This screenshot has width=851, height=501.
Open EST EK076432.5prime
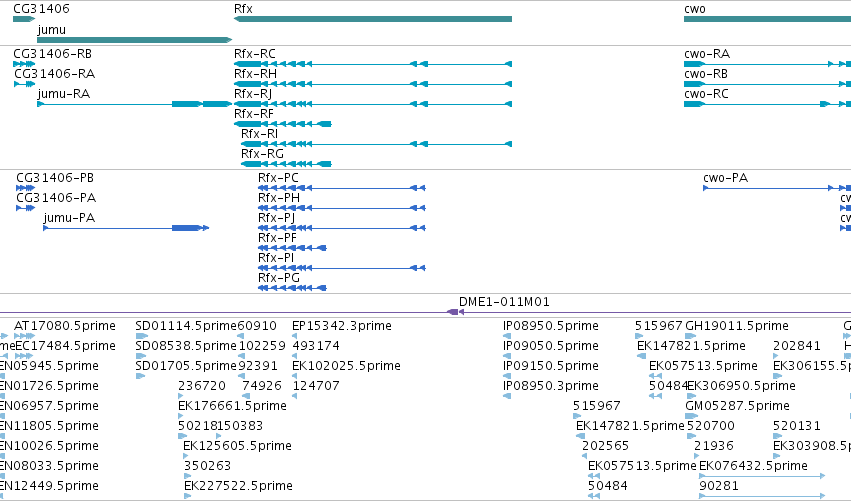[753, 466]
